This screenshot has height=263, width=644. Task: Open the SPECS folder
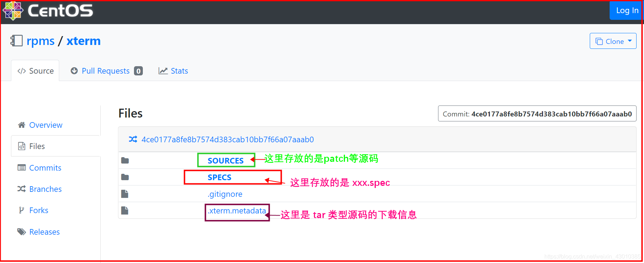tap(219, 177)
